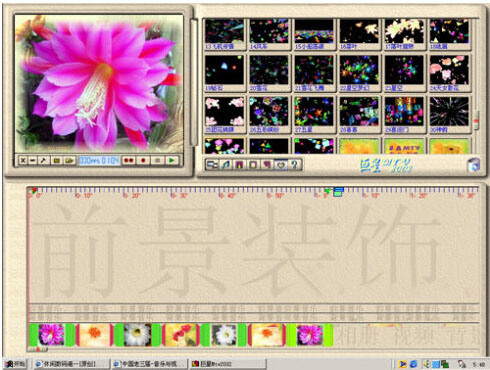The image size is (490, 370).
Task: Start preview playback with the green play button
Action: [172, 160]
